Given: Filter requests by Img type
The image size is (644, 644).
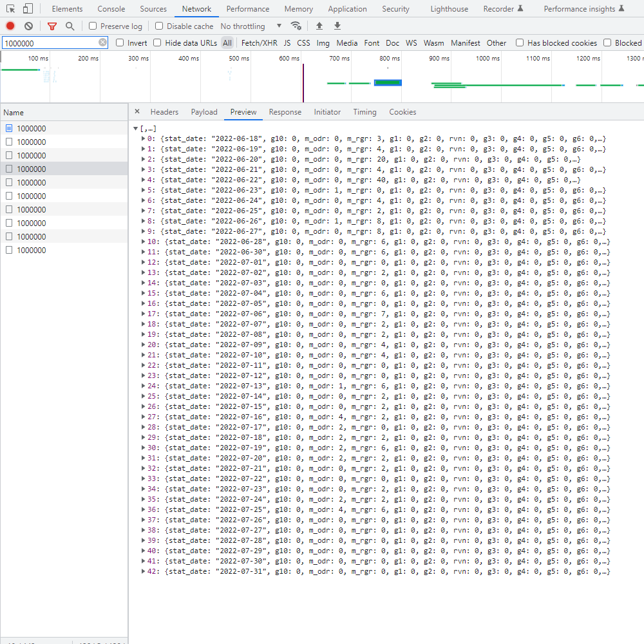Looking at the screenshot, I should click(x=323, y=43).
